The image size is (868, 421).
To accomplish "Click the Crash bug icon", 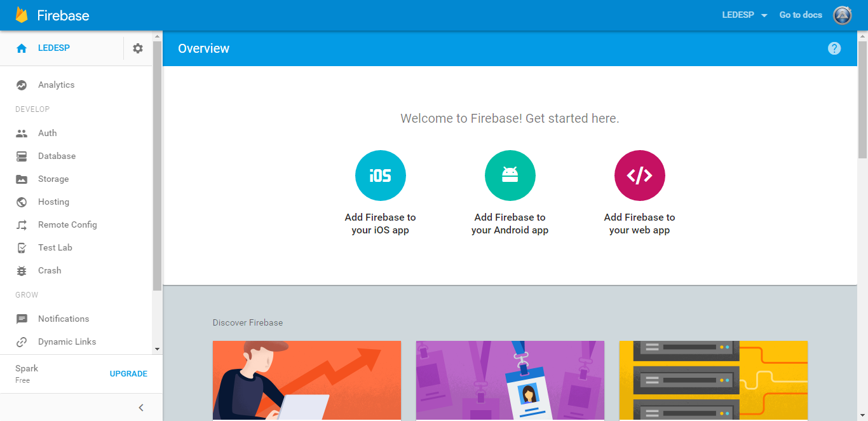I will pos(22,270).
